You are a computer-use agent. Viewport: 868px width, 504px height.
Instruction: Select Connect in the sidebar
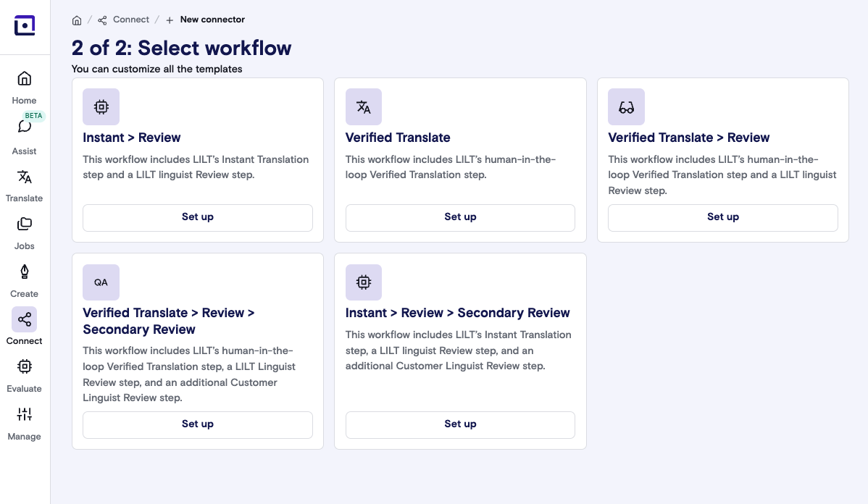pyautogui.click(x=24, y=326)
